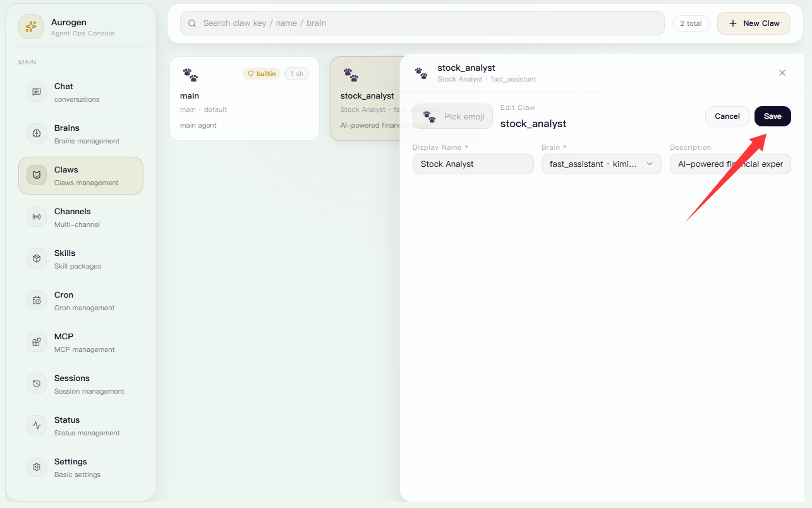Focus the Description input field

[x=730, y=164]
